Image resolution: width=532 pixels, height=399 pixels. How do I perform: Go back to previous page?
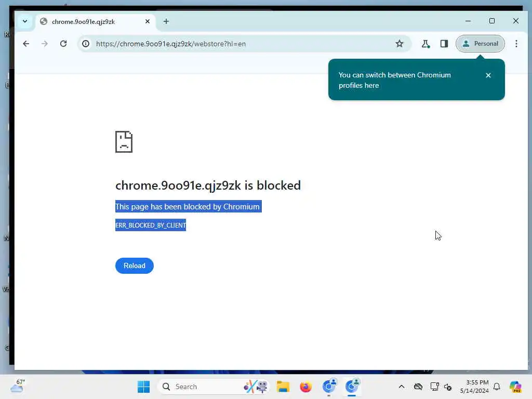pyautogui.click(x=26, y=44)
